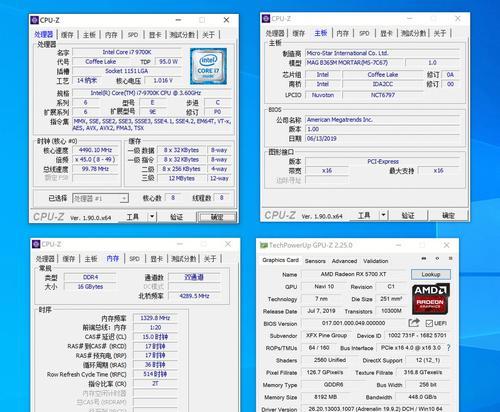Click the DDR4 memory type value
This screenshot has height=412, width=500.
[90, 277]
